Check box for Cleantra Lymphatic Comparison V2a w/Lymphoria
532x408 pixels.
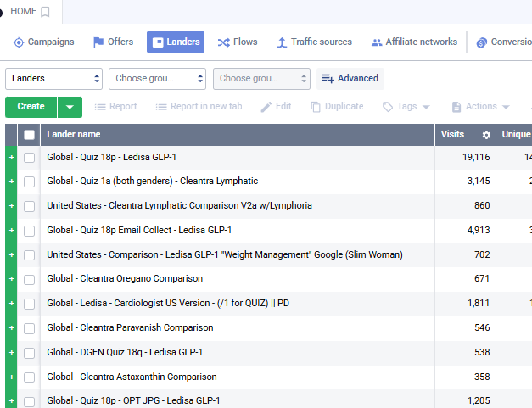(x=29, y=206)
